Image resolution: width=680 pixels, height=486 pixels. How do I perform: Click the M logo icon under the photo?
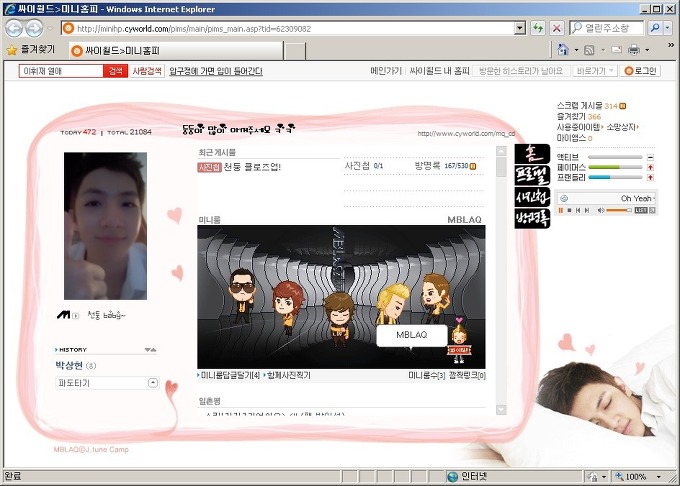tap(63, 315)
